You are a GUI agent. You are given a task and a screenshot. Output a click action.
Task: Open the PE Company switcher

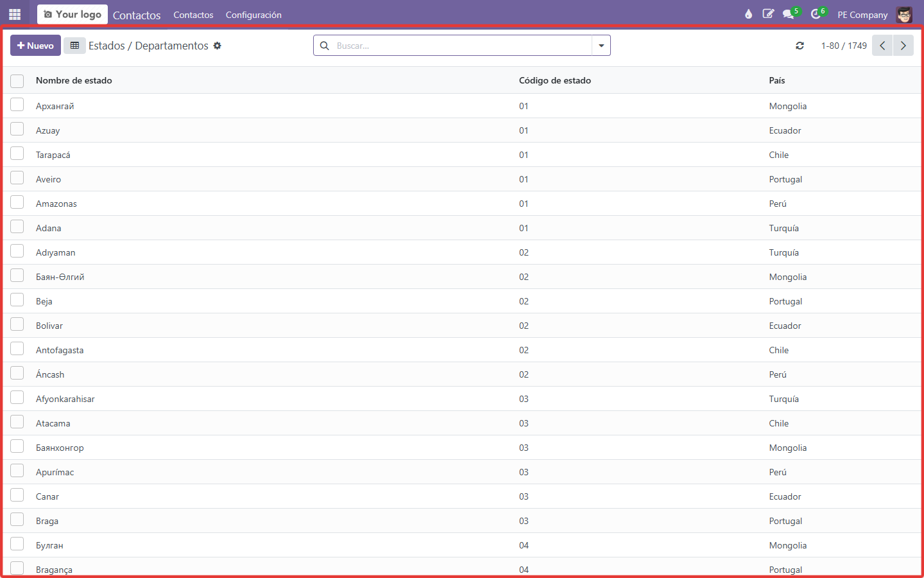click(x=862, y=15)
